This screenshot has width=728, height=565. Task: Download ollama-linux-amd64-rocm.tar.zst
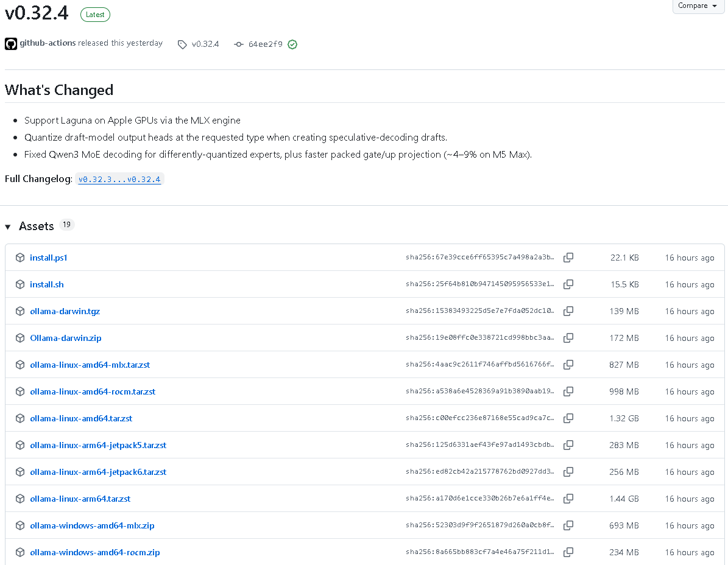pos(93,391)
